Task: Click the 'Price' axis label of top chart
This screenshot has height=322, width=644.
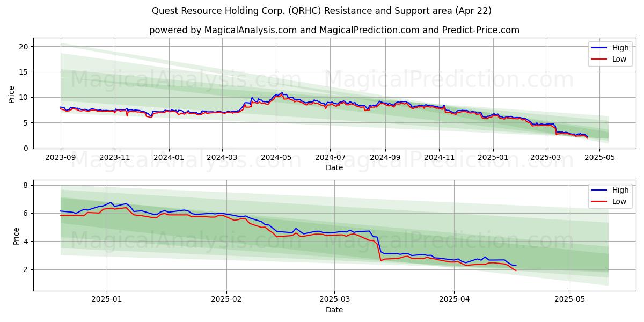Action: [x=12, y=93]
